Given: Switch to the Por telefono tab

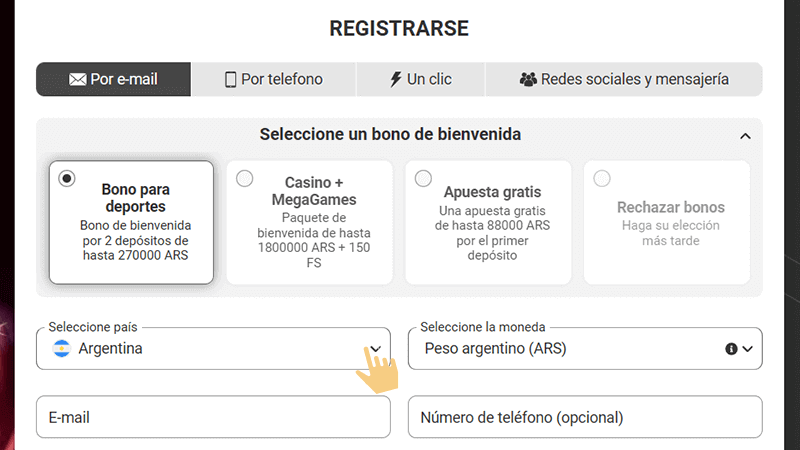Looking at the screenshot, I should pos(273,79).
